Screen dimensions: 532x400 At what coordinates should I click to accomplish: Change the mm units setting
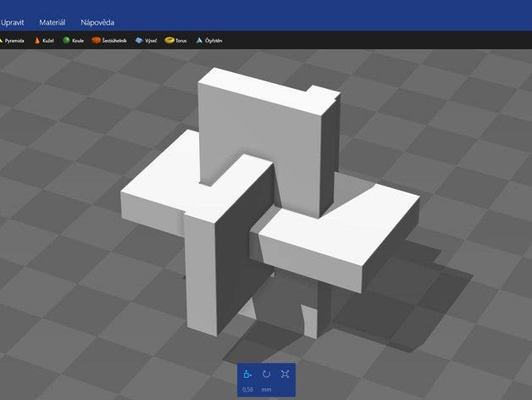point(266,390)
